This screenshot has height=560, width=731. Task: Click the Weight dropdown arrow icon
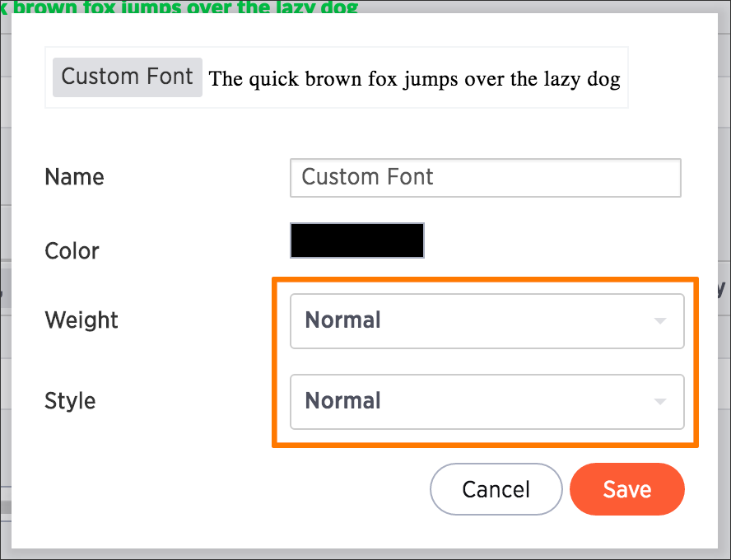coord(659,321)
